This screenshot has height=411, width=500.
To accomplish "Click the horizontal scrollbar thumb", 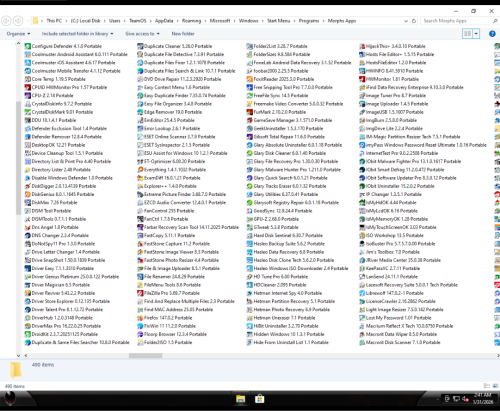I will click(145, 356).
